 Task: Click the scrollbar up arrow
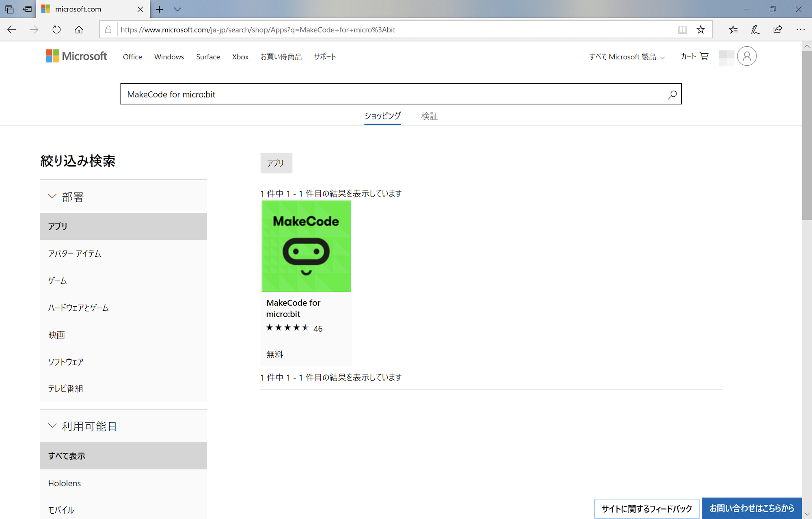(x=807, y=46)
